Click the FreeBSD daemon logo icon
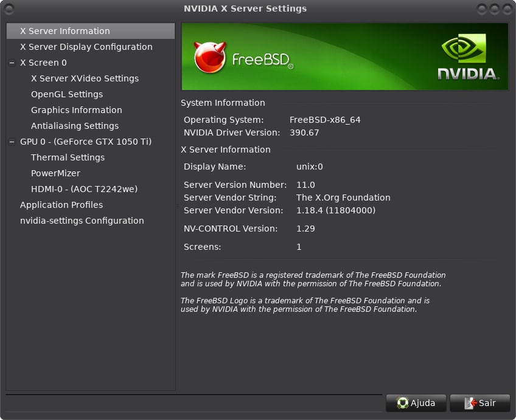This screenshot has height=420, width=516. [210, 58]
